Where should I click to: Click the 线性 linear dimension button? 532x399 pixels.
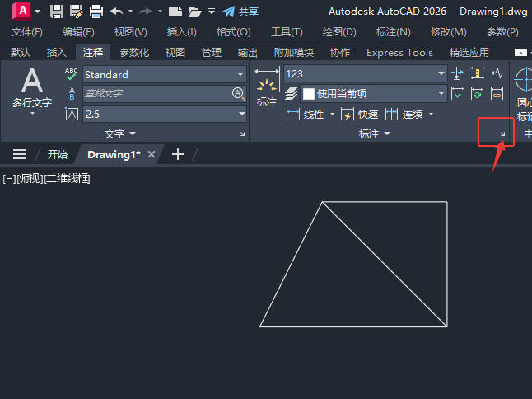306,115
